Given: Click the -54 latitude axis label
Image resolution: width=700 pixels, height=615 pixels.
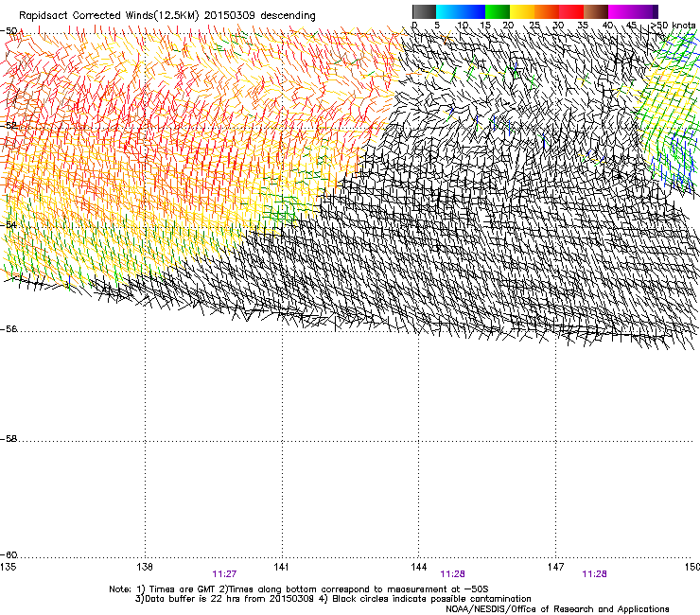Looking at the screenshot, I should pyautogui.click(x=9, y=224).
